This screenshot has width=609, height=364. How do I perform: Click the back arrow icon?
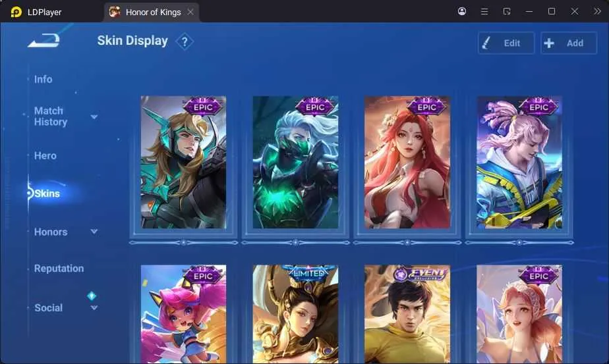43,40
